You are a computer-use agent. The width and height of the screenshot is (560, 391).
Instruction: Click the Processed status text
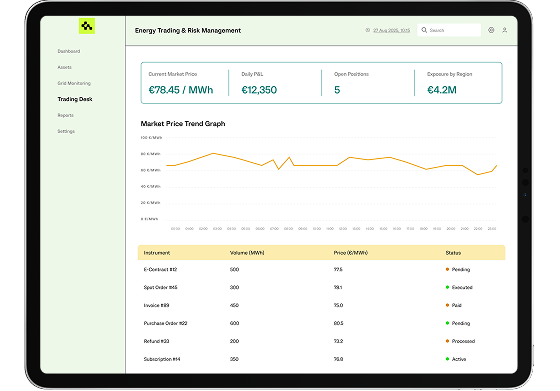(463, 341)
